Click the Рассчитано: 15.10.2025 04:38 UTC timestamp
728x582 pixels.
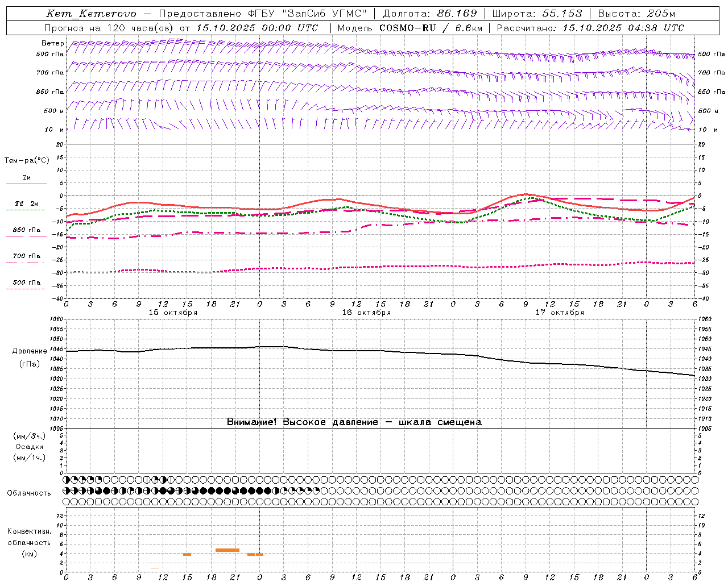(590, 28)
